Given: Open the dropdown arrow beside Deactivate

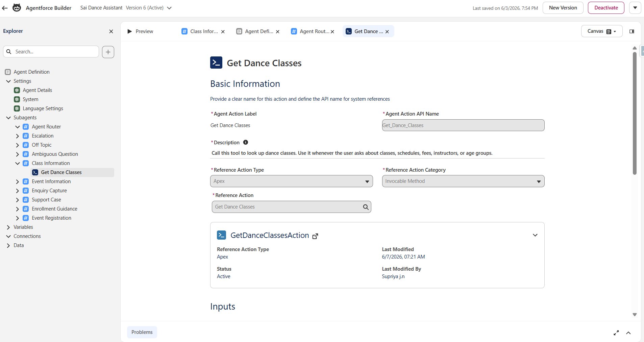Looking at the screenshot, I should (x=635, y=8).
